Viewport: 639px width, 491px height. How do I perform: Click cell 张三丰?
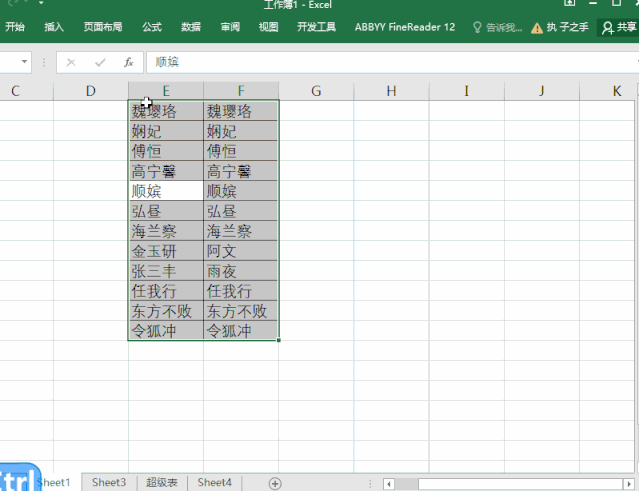[166, 271]
